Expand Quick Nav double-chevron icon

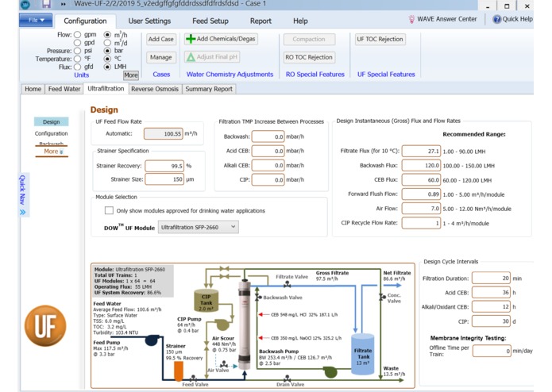tap(23, 213)
